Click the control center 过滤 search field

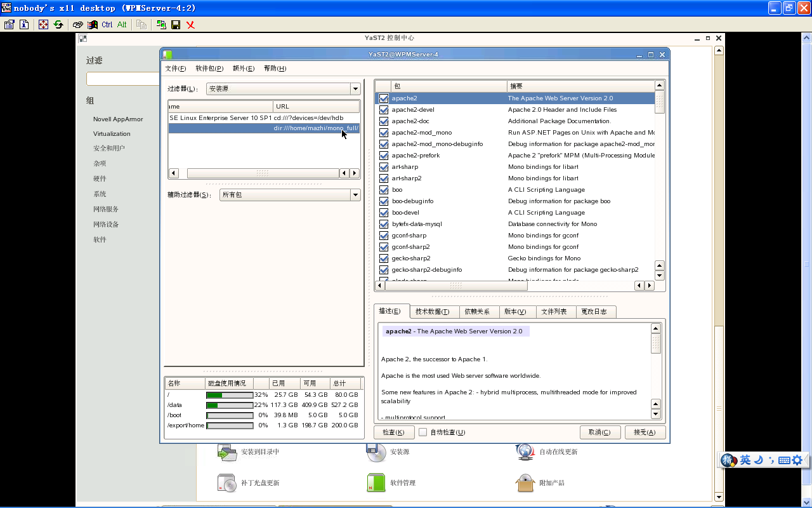[122, 79]
